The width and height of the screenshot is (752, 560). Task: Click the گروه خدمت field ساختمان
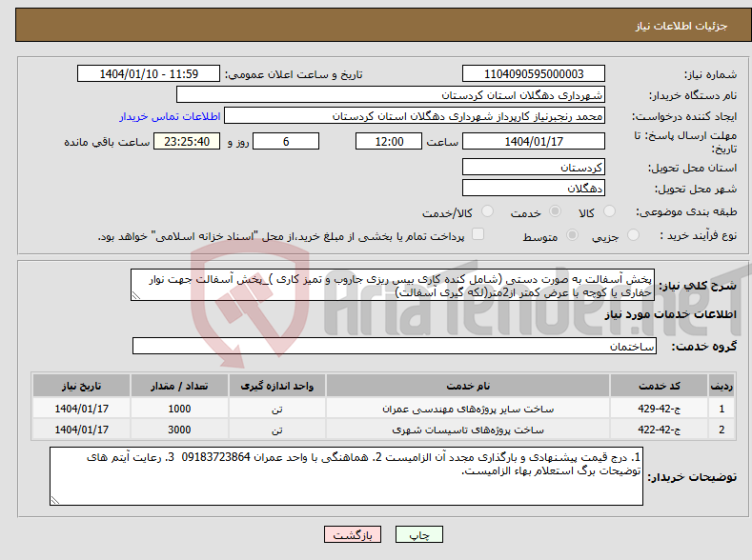pyautogui.click(x=395, y=346)
